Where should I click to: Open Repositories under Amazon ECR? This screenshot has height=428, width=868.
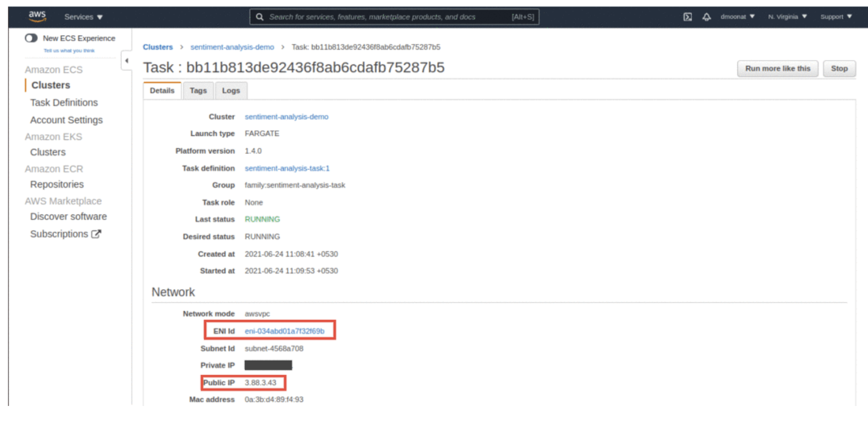click(57, 185)
